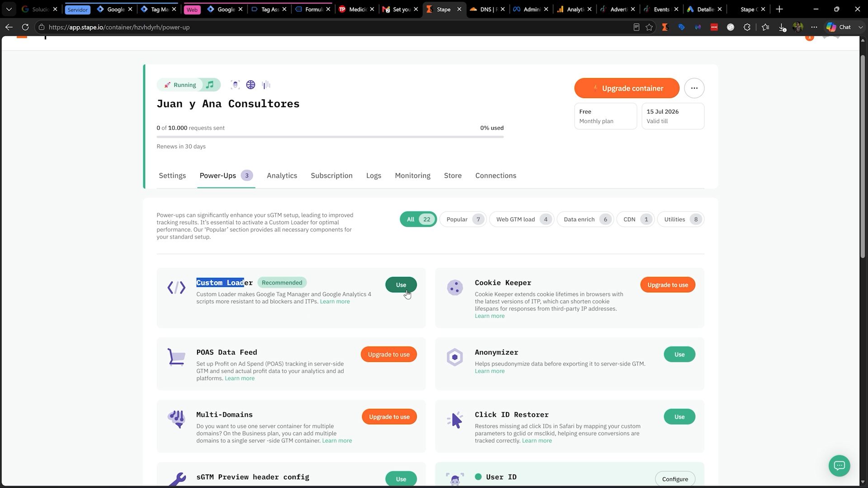Image resolution: width=868 pixels, height=488 pixels.
Task: Open the Subscription tab
Action: 331,175
